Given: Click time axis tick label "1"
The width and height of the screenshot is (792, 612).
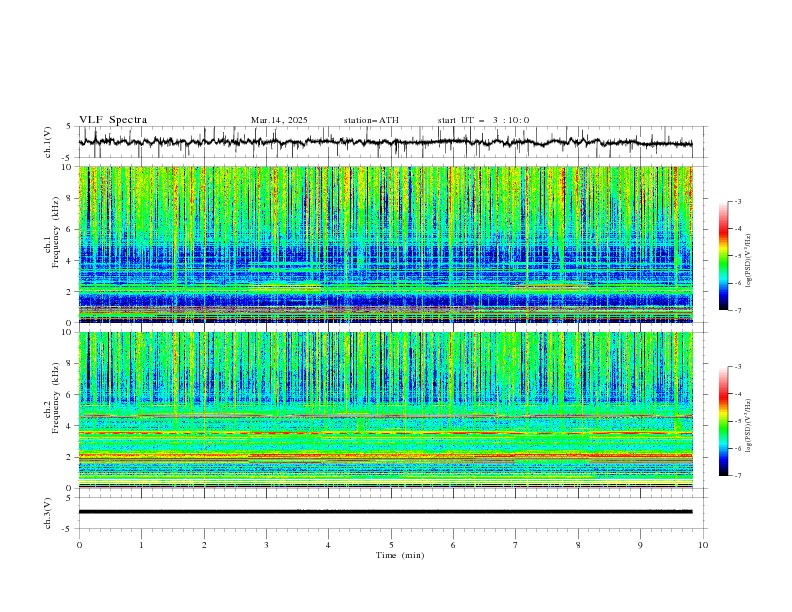Looking at the screenshot, I should pos(141,545).
